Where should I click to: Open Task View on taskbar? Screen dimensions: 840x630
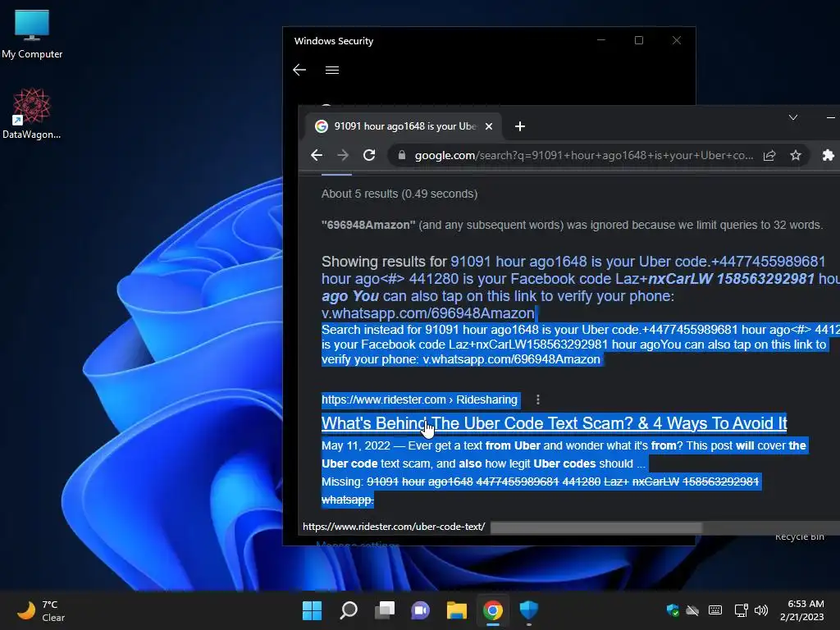point(384,610)
